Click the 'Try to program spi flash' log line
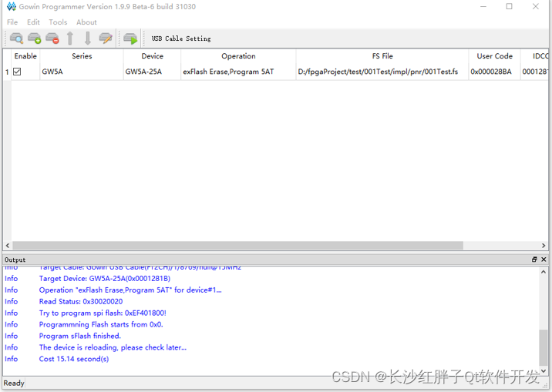552x392 pixels. coord(103,313)
